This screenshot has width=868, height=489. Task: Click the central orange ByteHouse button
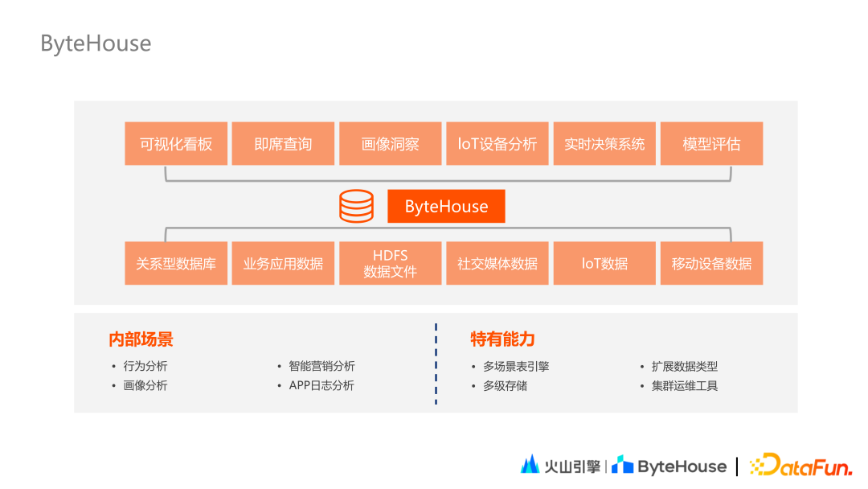coord(447,206)
